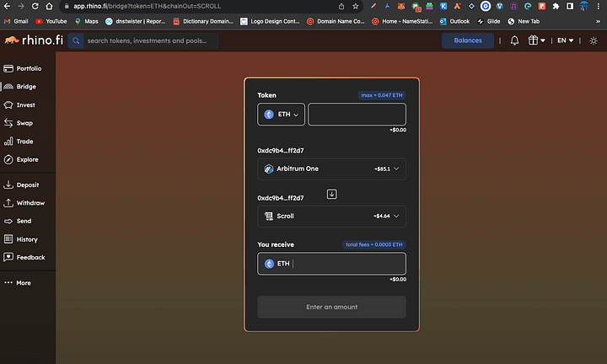Click the rhino.fi logo

32,40
